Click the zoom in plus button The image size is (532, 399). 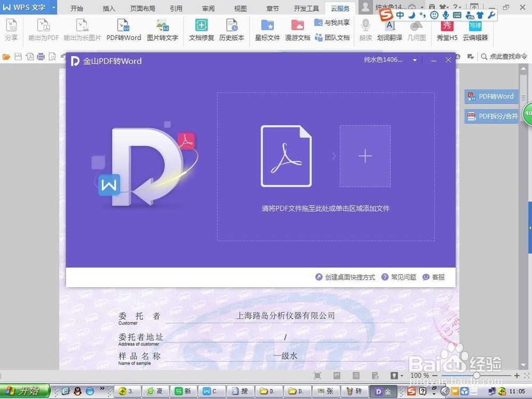point(517,375)
